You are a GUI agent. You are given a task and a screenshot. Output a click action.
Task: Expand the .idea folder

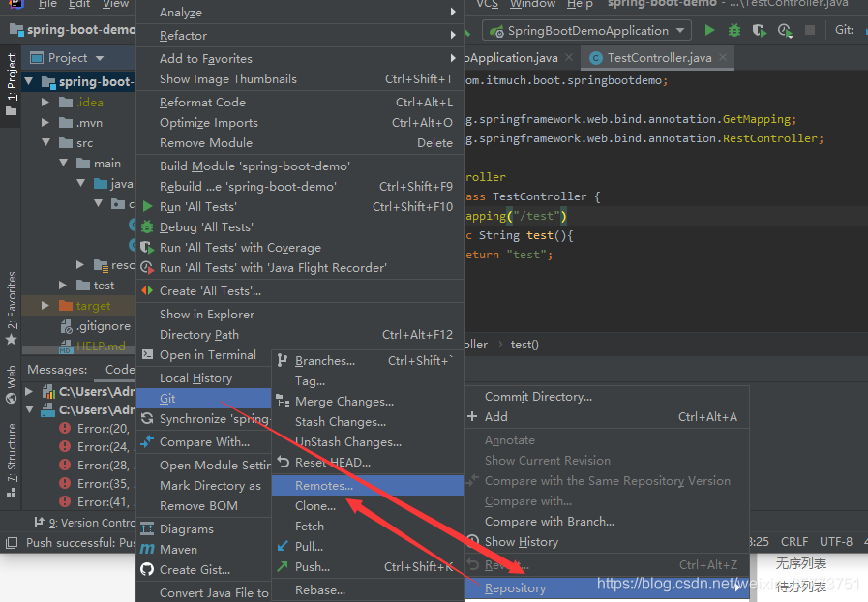[x=45, y=103]
